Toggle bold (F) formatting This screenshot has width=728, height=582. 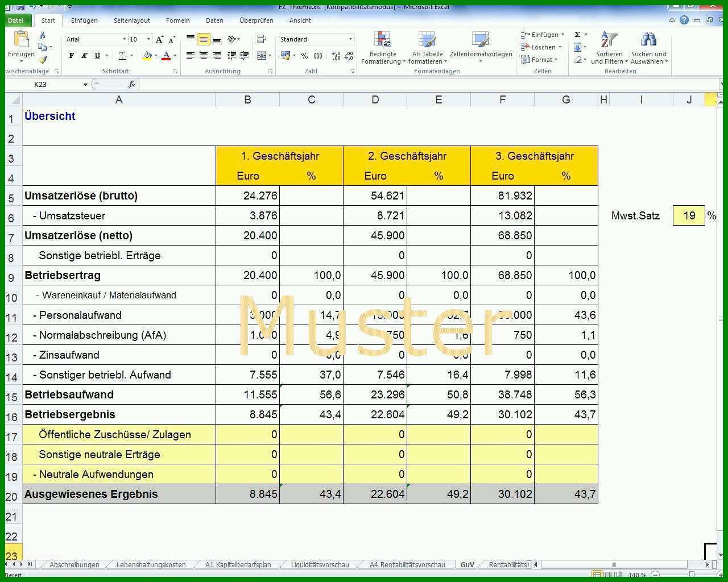[x=71, y=56]
